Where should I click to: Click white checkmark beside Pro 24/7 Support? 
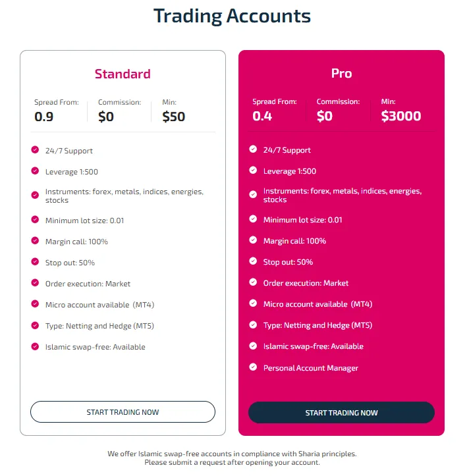tap(253, 149)
